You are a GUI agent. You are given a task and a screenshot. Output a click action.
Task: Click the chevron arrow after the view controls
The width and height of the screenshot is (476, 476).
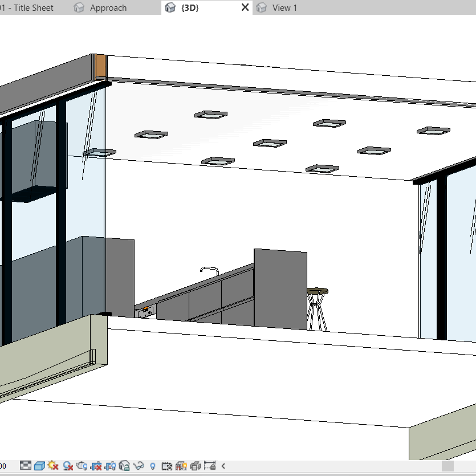tap(223, 466)
